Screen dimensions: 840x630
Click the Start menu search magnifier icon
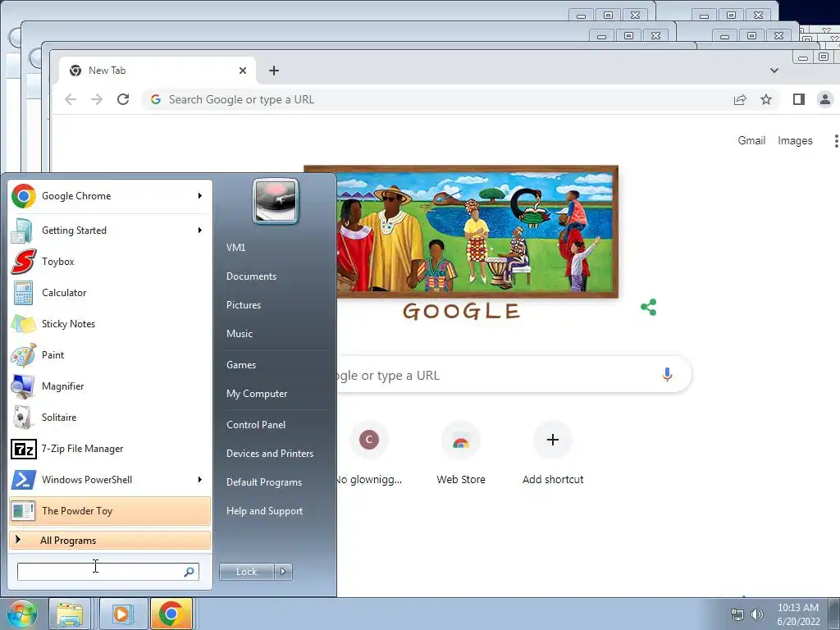189,572
